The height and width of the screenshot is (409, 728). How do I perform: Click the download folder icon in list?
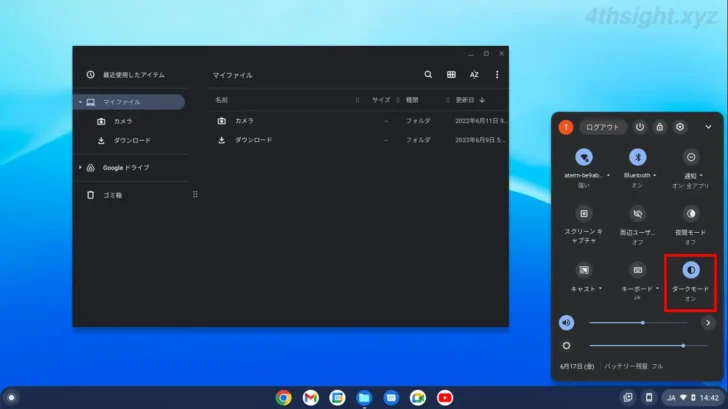(x=221, y=140)
